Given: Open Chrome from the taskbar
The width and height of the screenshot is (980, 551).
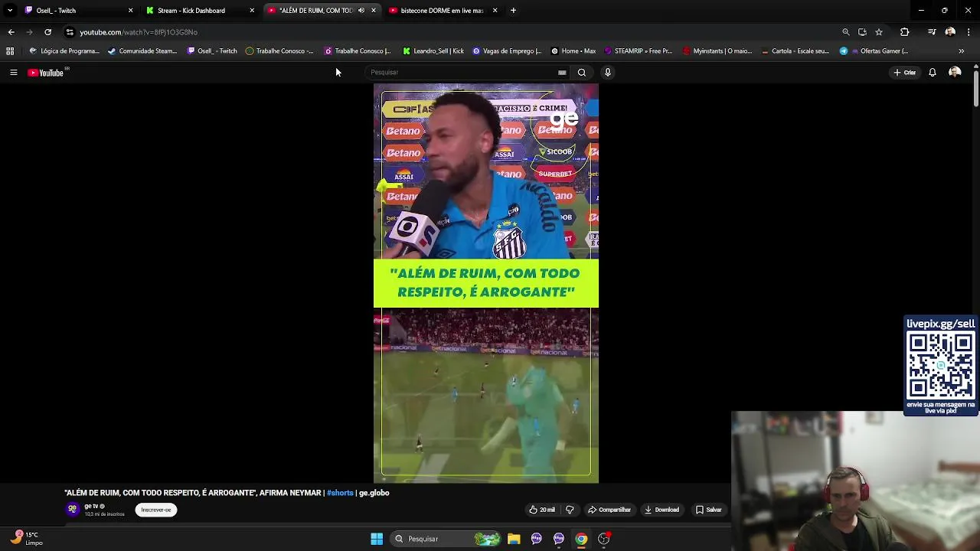Looking at the screenshot, I should [581, 539].
